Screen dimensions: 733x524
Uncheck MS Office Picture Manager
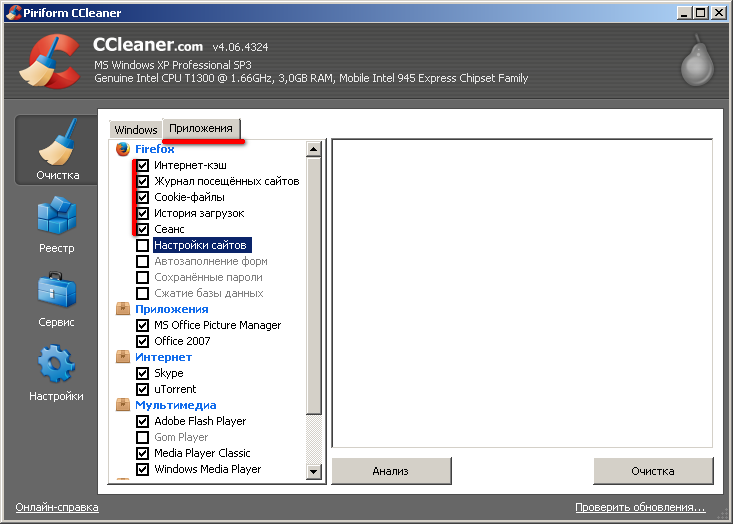coord(143,325)
